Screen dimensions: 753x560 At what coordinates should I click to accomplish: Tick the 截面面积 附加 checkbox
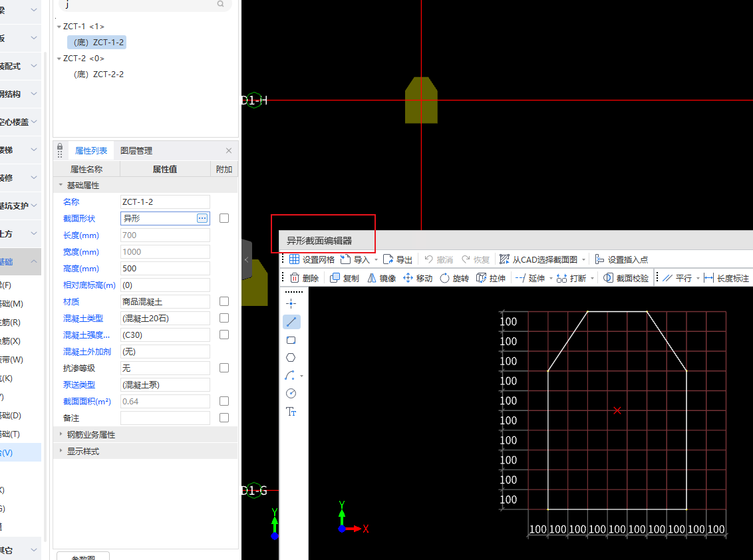(224, 401)
